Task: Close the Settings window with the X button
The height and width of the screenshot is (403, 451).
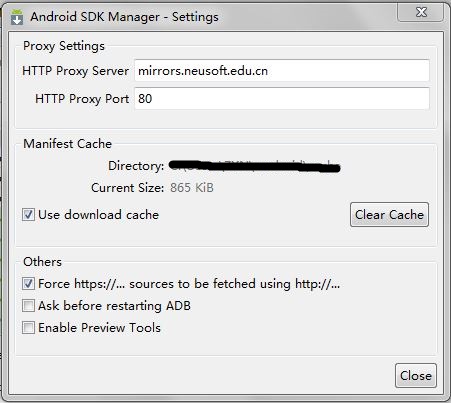Action: [421, 12]
